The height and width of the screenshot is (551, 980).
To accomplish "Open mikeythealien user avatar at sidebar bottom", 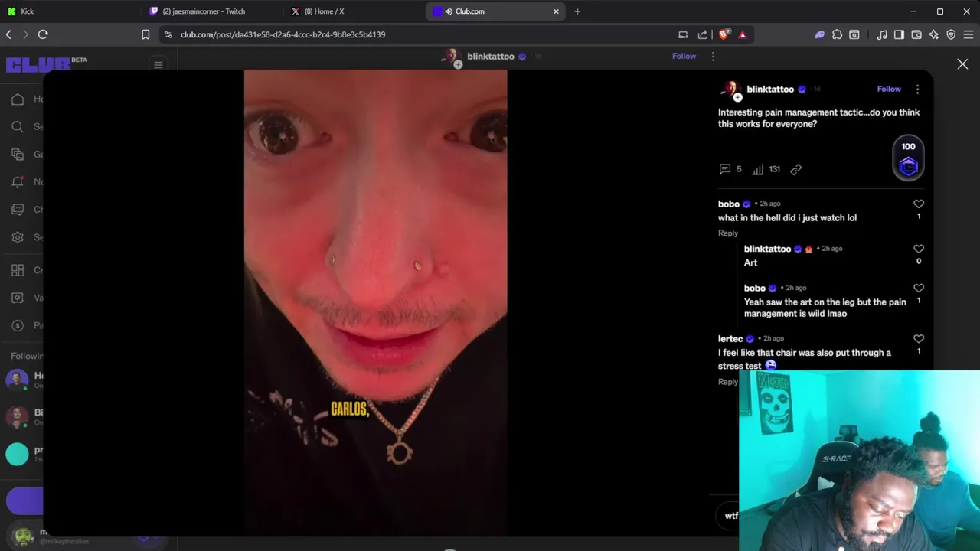I will coord(23,536).
